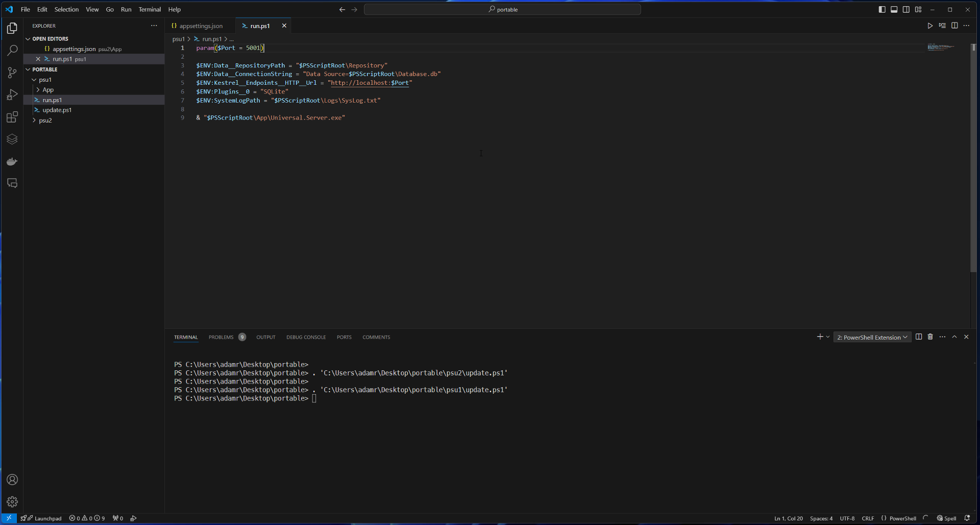This screenshot has height=525, width=980.
Task: Switch to the Problems panel tab
Action: coord(221,338)
